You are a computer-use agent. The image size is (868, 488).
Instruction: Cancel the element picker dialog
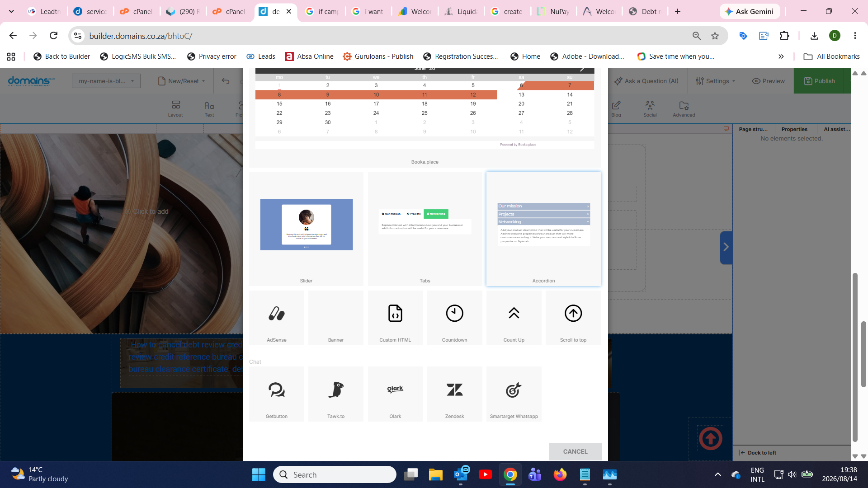coord(575,451)
